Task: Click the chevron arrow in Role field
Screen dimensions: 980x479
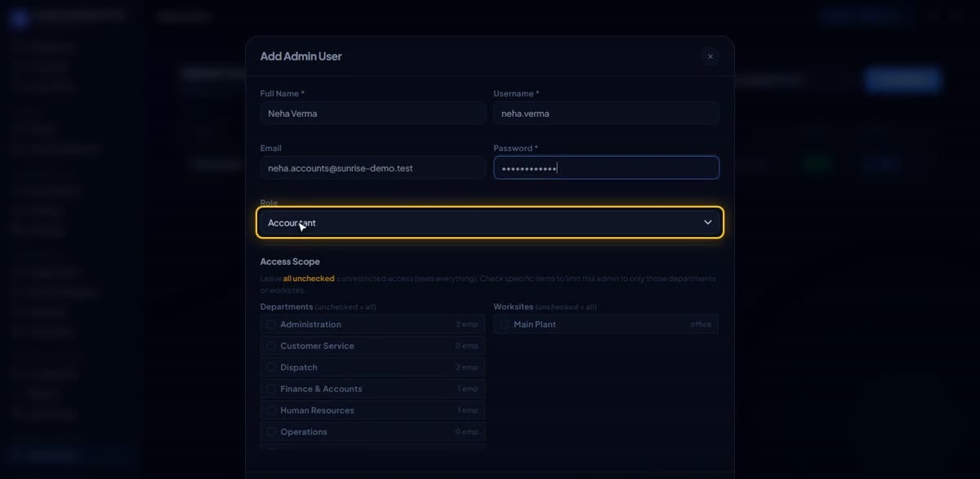Action: 708,222
